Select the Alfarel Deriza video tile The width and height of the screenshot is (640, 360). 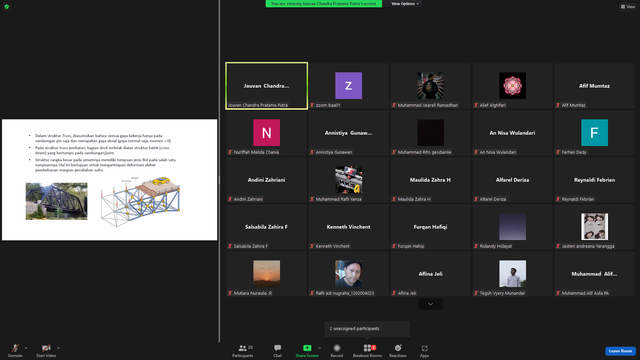(x=512, y=180)
